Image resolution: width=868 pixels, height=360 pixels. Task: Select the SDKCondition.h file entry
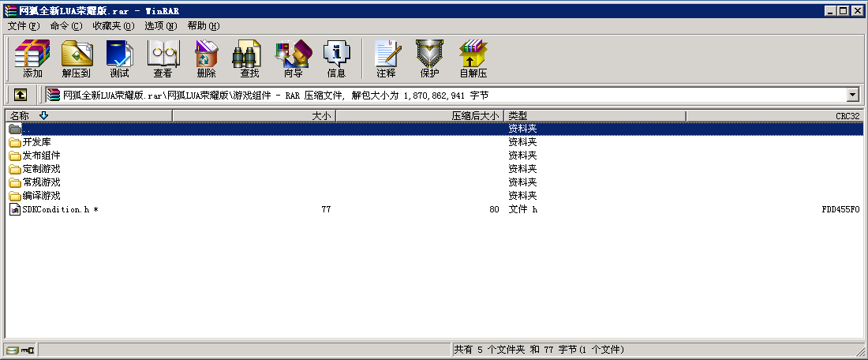54,209
